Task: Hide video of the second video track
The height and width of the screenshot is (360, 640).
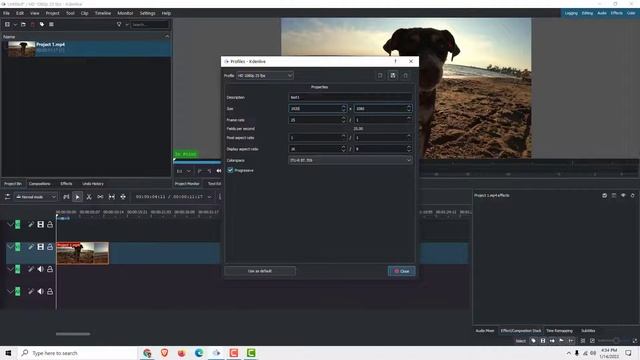Action: (40, 247)
